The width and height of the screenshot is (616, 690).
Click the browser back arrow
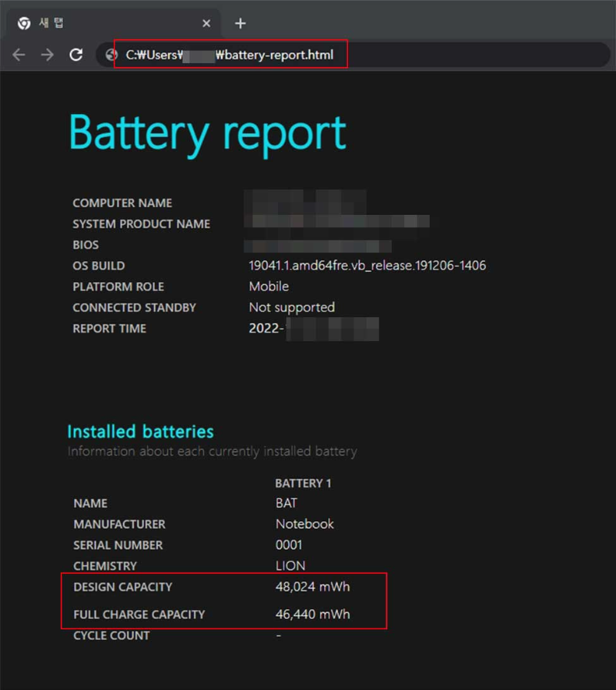pos(18,55)
